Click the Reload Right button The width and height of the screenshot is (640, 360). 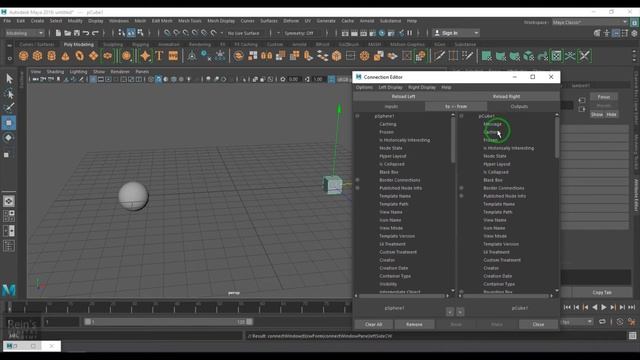coord(507,97)
